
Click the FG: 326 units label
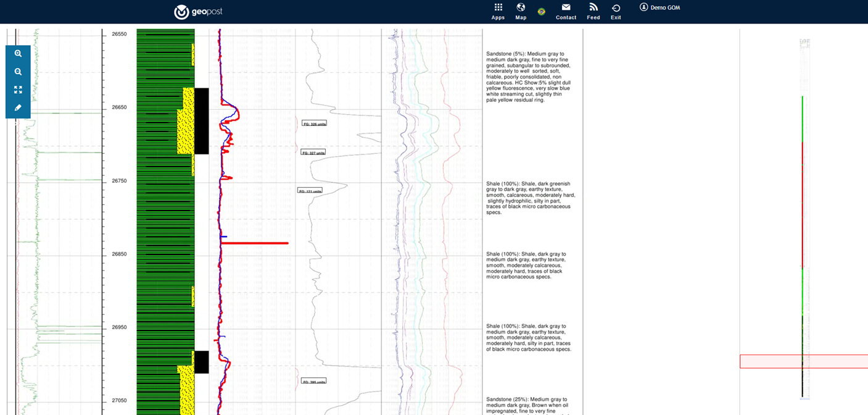click(314, 124)
